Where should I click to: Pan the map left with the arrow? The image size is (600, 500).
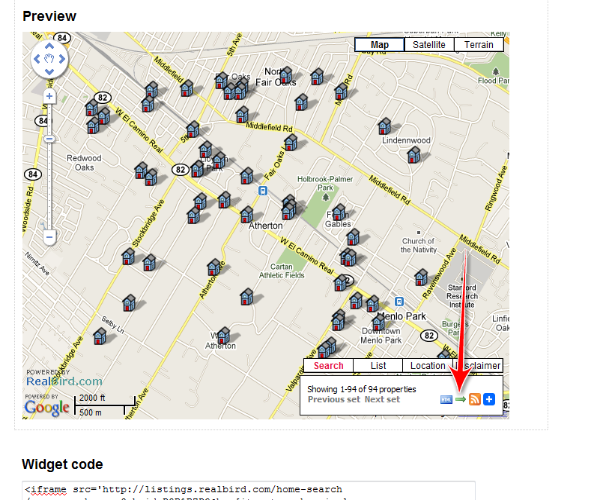click(x=37, y=60)
